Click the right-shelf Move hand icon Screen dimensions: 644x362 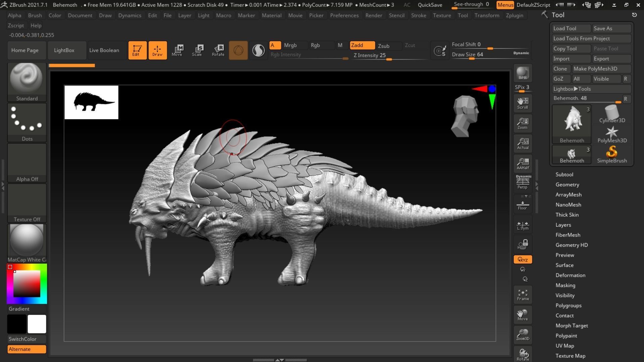(x=522, y=315)
